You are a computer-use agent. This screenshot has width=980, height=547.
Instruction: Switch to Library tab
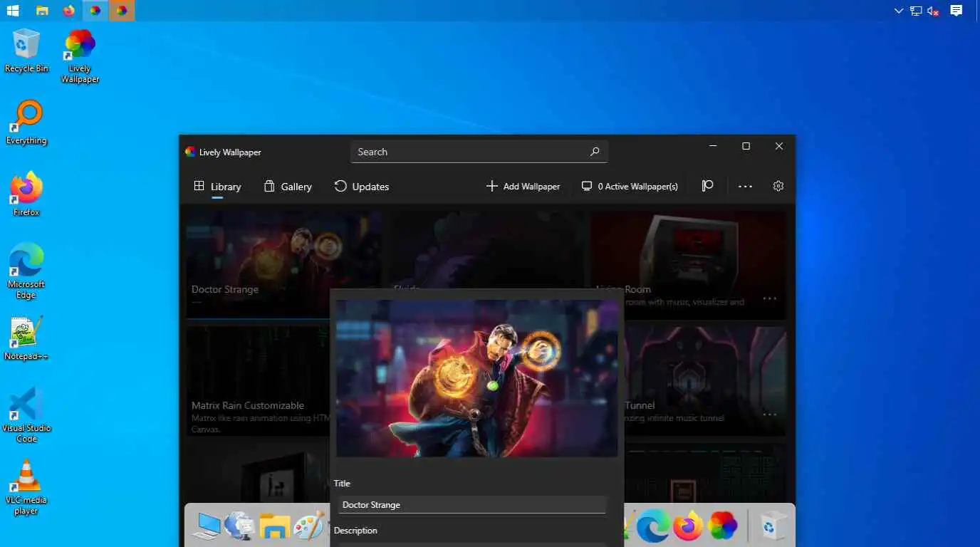point(217,187)
